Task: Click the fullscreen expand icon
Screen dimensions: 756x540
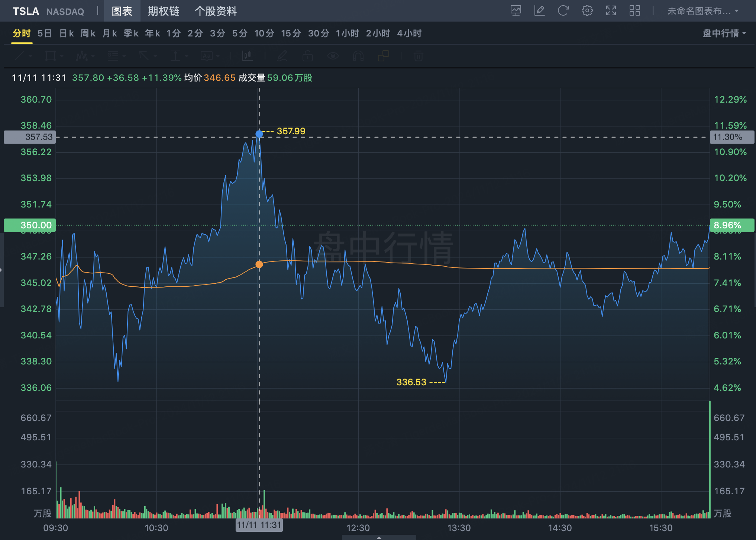Action: (611, 11)
